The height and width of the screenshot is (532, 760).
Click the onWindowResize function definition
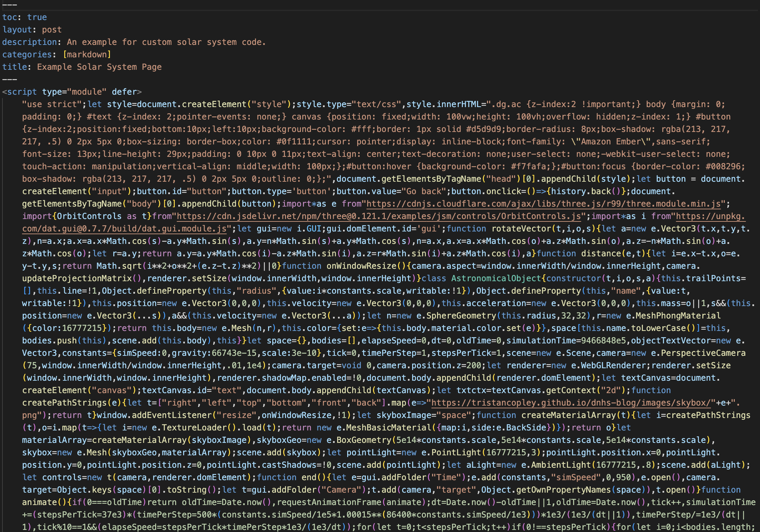click(x=361, y=266)
